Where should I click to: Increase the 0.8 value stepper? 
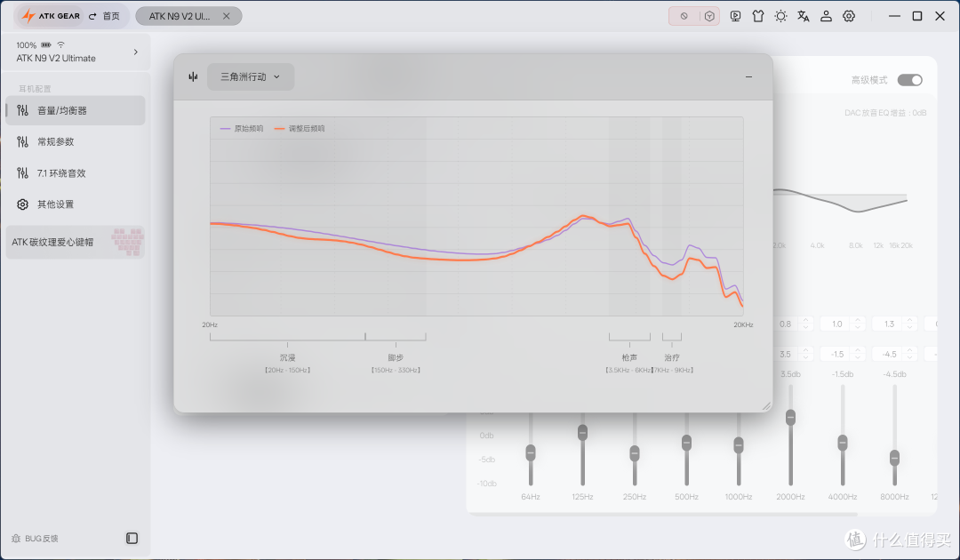tap(805, 321)
